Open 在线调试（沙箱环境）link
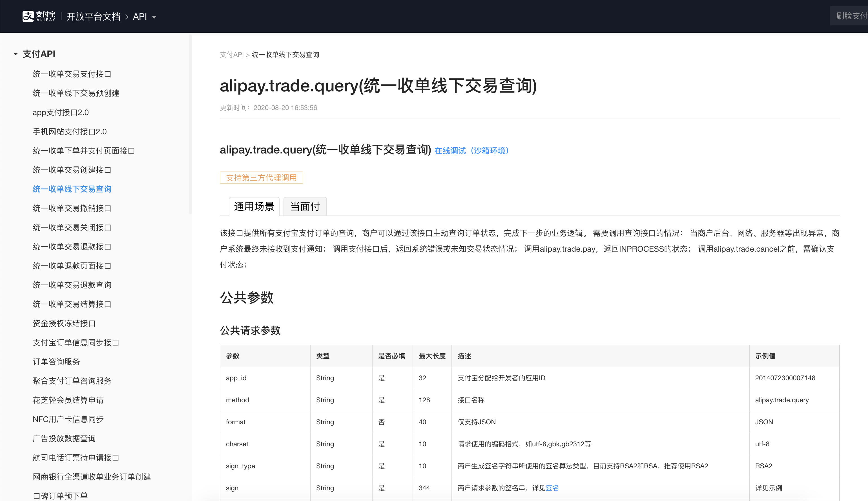This screenshot has height=501, width=868. point(471,151)
